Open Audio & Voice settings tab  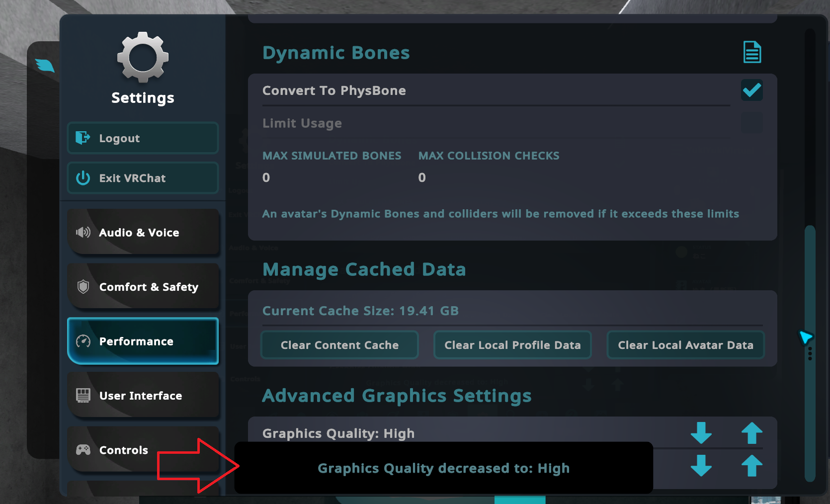[x=143, y=232]
